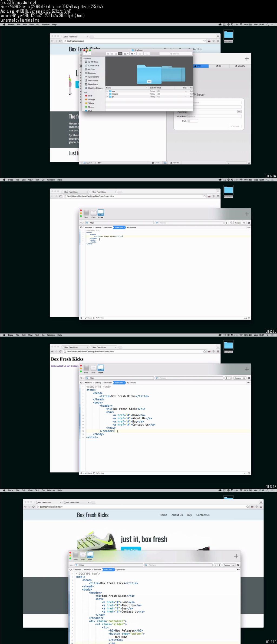Expand css folder in first frame's Finder list
This screenshot has width=277, height=644.
pyautogui.click(x=107, y=91)
